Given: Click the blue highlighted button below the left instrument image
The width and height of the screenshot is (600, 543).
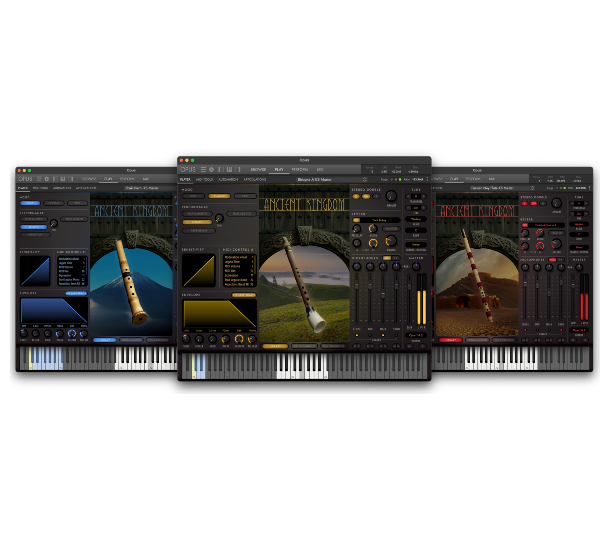Looking at the screenshot, I should [x=104, y=340].
